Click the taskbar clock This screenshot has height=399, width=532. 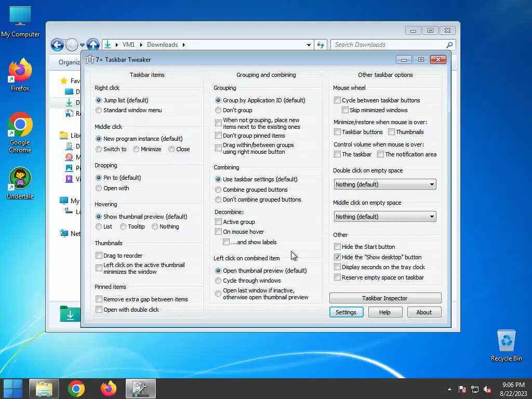coord(513,389)
